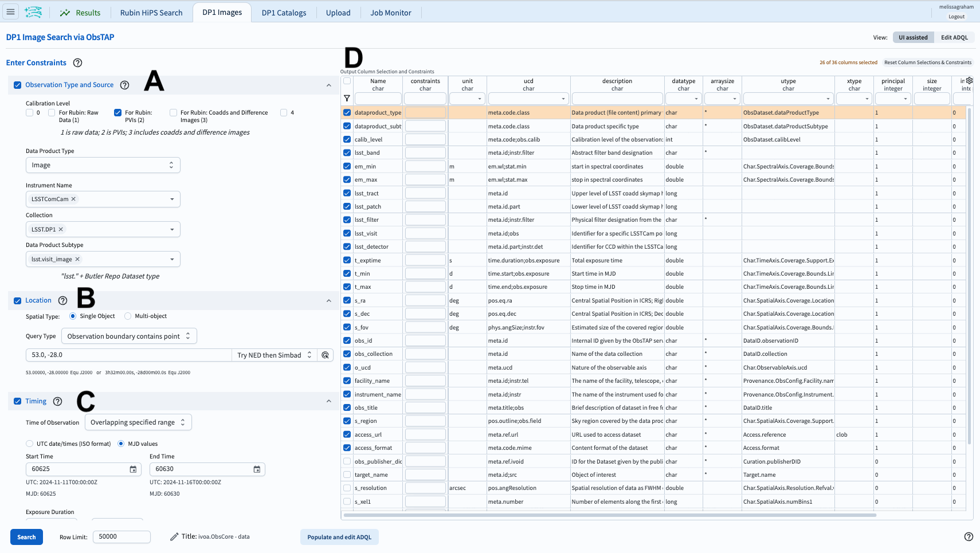Viewport: 980px width, 553px height.
Task: Uncheck the dataproduct_type column checkbox
Action: [347, 112]
